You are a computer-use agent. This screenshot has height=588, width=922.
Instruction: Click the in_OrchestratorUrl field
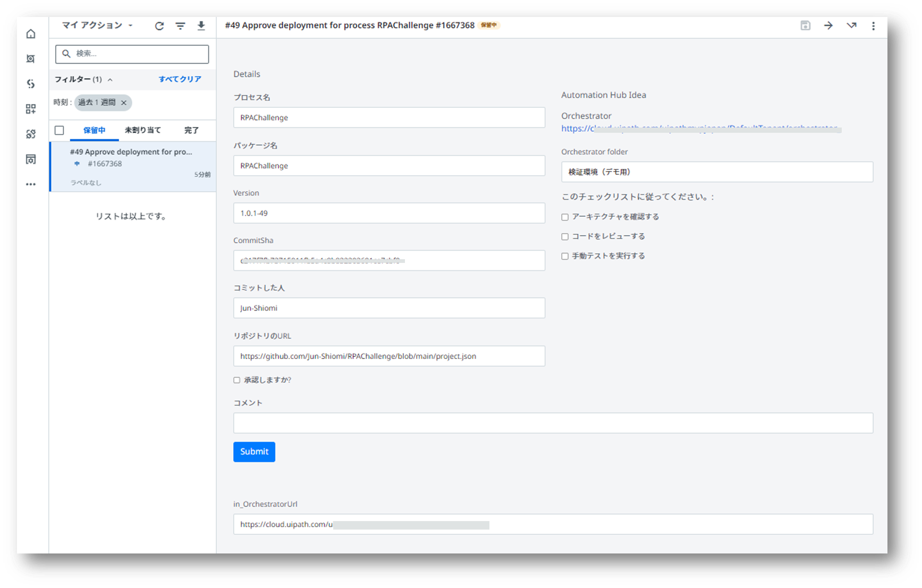point(553,524)
